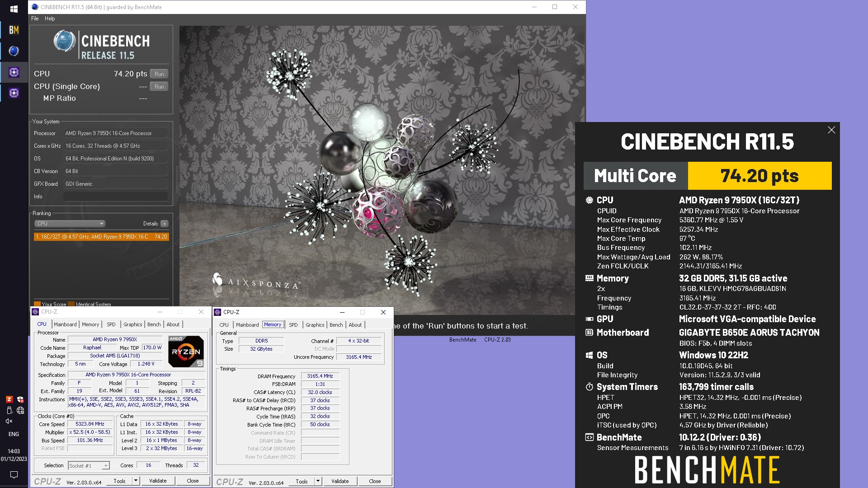Click the BenchMate version code icon
The height and width of the screenshot is (488, 868).
(590, 437)
